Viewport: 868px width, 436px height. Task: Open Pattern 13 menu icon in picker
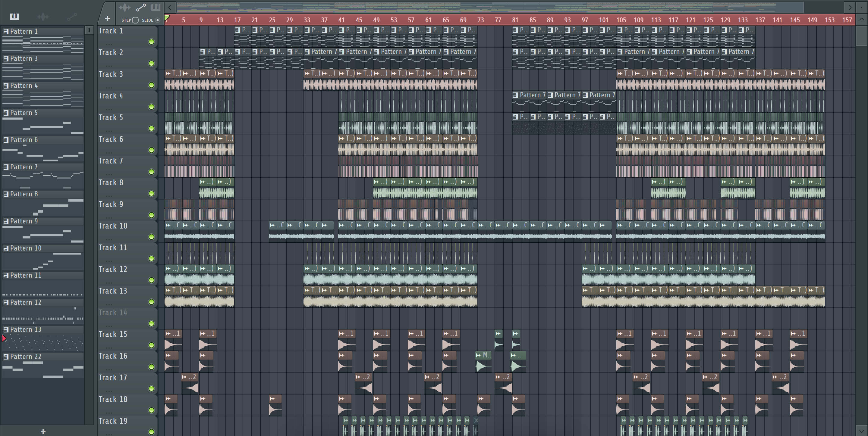[6, 330]
